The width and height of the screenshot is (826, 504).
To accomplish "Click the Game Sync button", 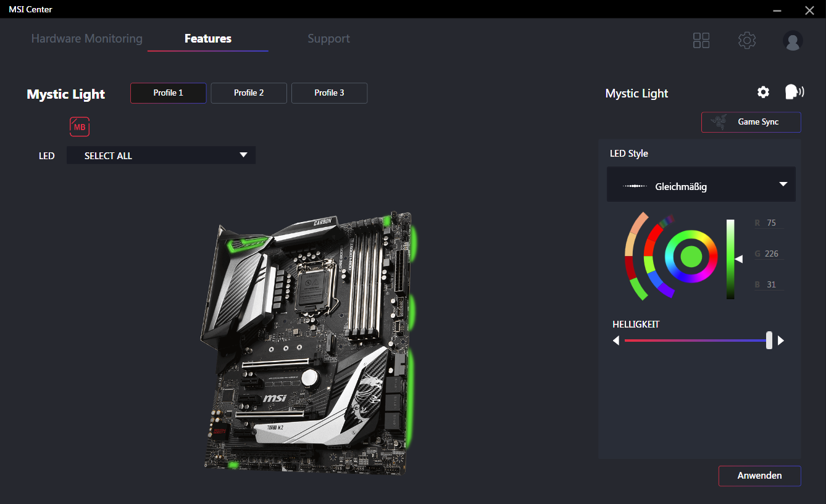I will pos(751,122).
